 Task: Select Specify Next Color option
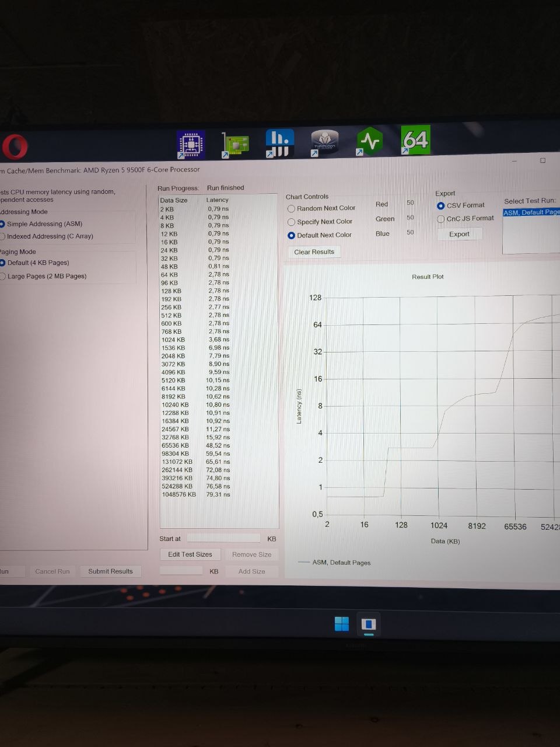coord(320,222)
